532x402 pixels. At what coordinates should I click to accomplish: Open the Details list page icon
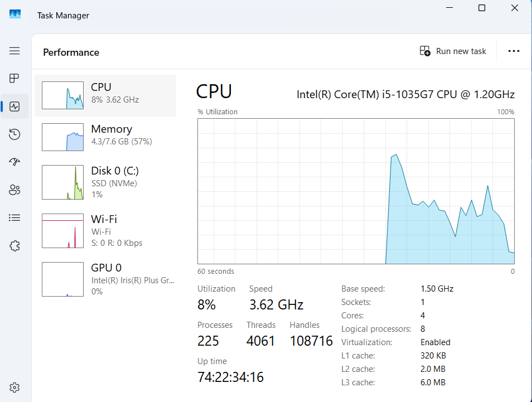coord(14,218)
